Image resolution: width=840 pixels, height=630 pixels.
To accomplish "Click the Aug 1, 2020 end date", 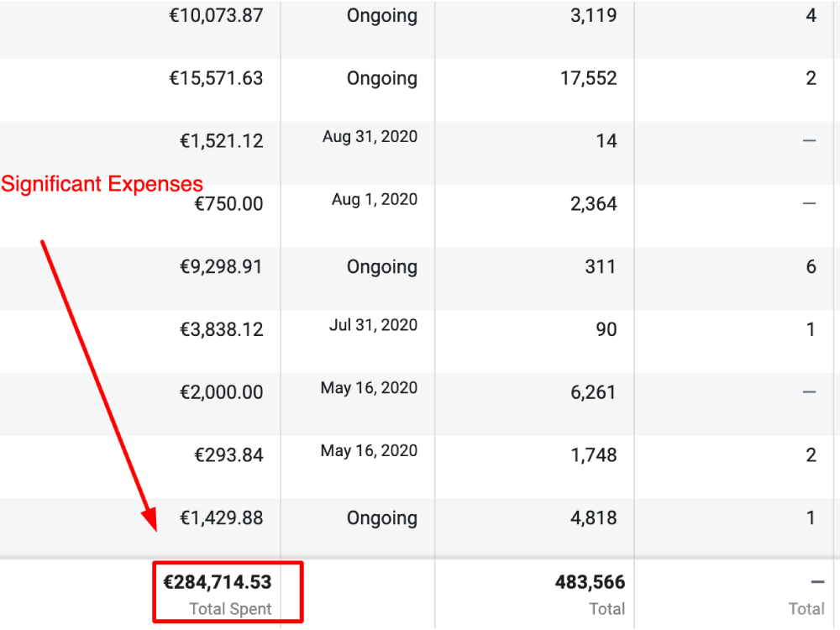I will pos(375,199).
